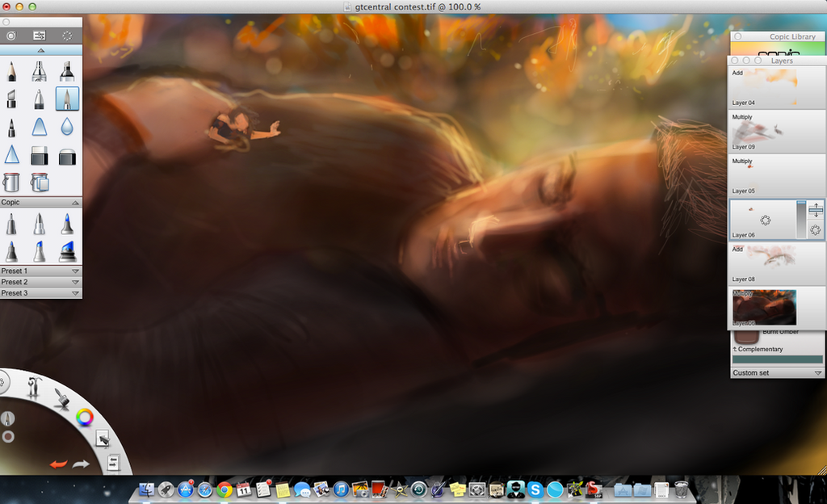This screenshot has width=827, height=504.
Task: Open Skype from the Dock
Action: point(535,489)
